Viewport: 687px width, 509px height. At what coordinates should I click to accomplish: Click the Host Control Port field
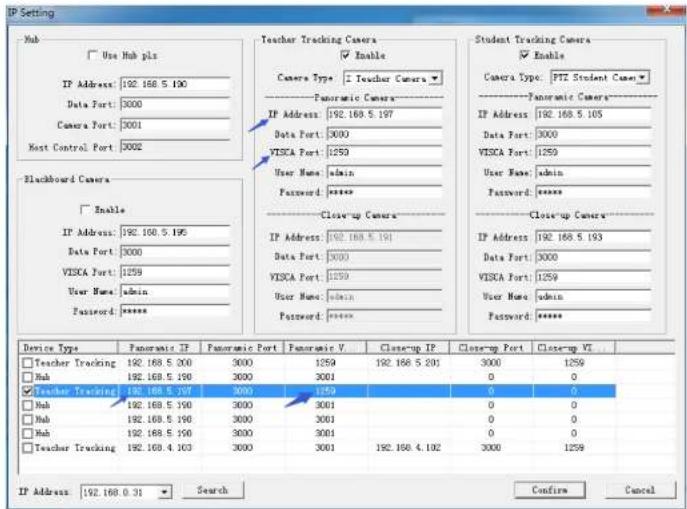pos(175,147)
